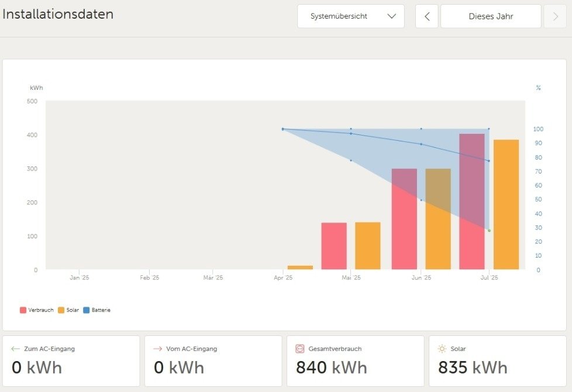
Task: Click the Zum AC-Eingang 0 kWh card
Action: (71, 361)
